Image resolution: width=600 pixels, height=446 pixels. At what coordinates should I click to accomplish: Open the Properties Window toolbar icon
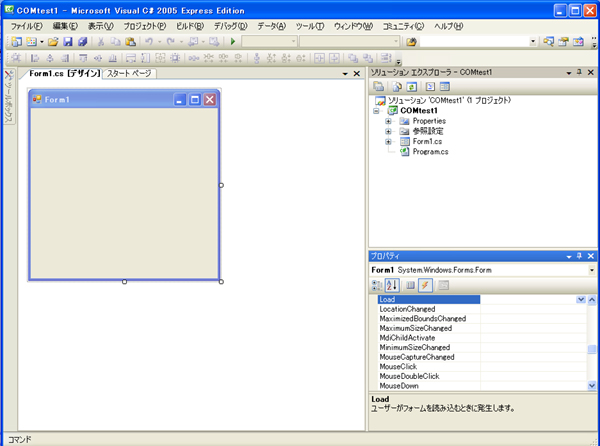tap(563, 41)
